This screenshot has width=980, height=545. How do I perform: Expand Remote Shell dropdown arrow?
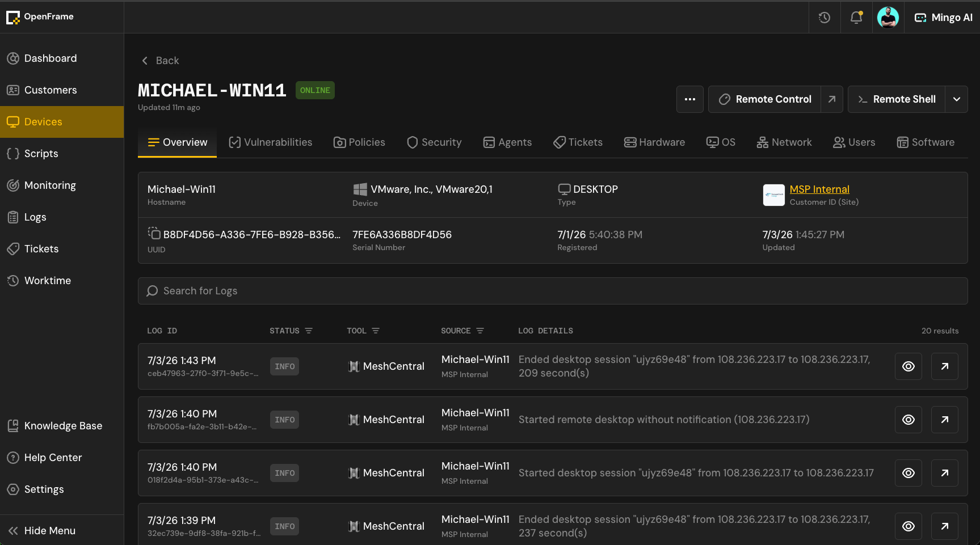tap(957, 99)
